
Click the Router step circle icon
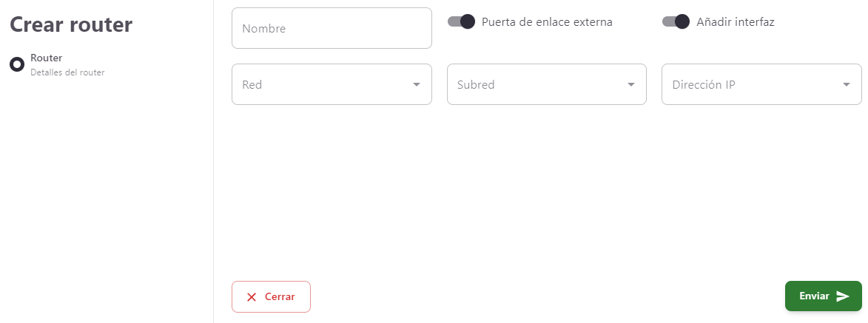(17, 64)
